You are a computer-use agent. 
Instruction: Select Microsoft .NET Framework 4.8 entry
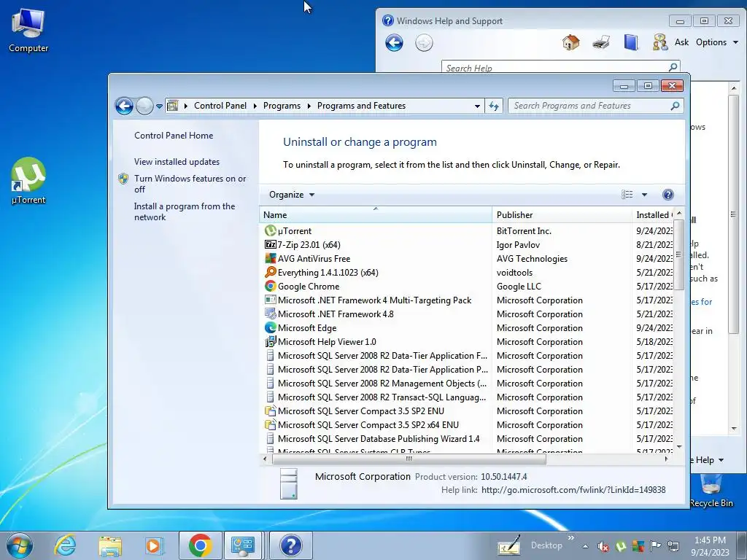(336, 314)
